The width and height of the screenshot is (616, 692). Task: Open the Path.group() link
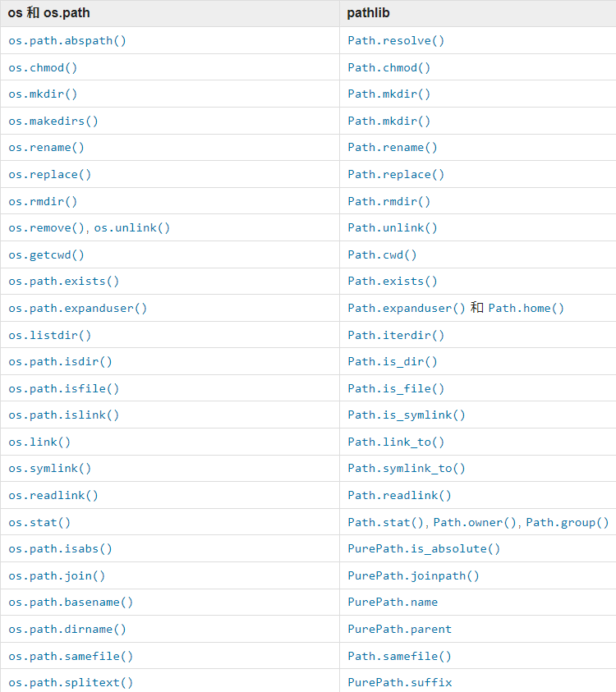568,522
